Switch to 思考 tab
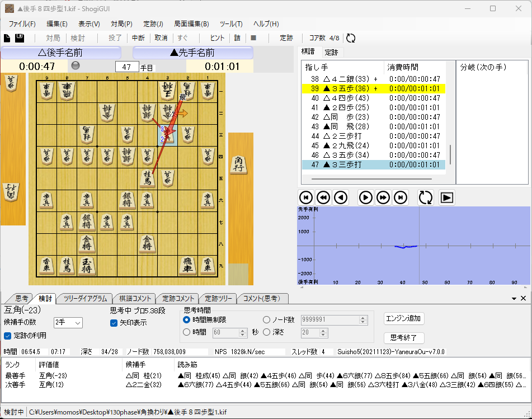Screen dimensions: 532x419 pyautogui.click(x=21, y=299)
